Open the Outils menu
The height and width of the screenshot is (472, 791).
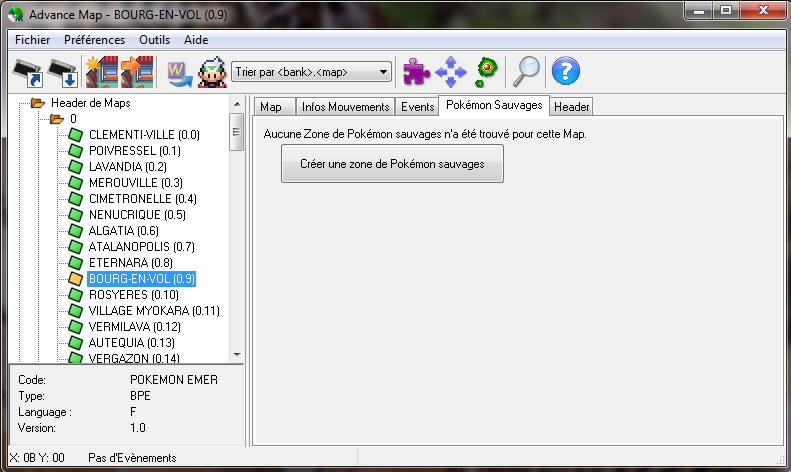[154, 40]
